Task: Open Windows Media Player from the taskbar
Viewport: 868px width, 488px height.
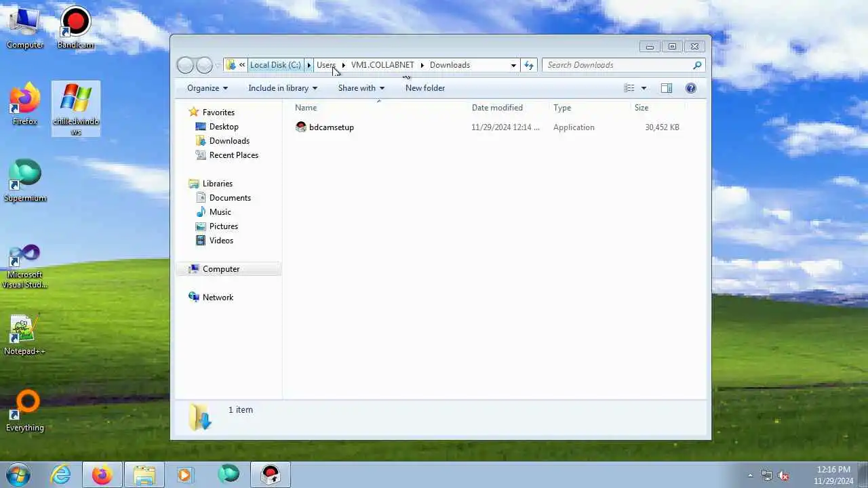Action: [185, 474]
